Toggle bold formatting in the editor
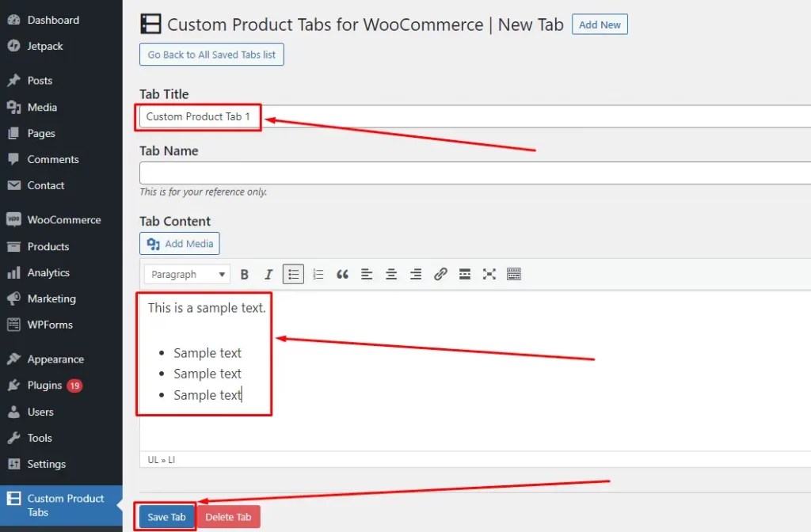 click(244, 274)
